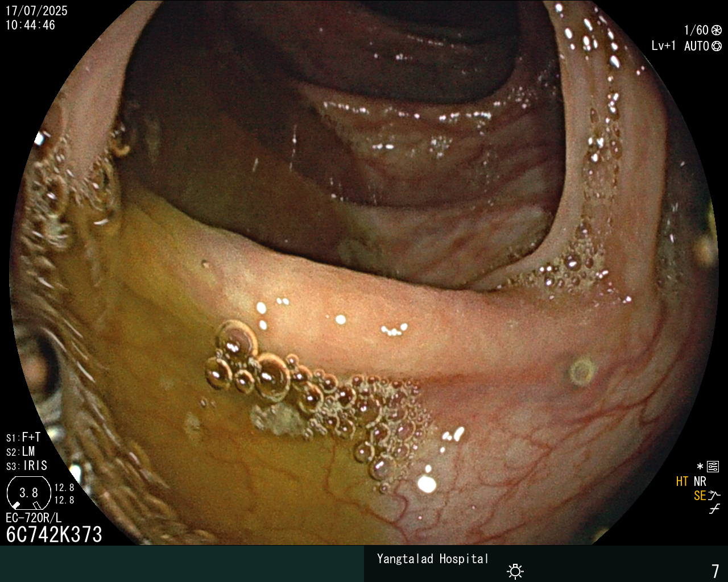The width and height of the screenshot is (728, 582).
Task: Click the scope tip diagram showing 3.8
Action: 29,492
